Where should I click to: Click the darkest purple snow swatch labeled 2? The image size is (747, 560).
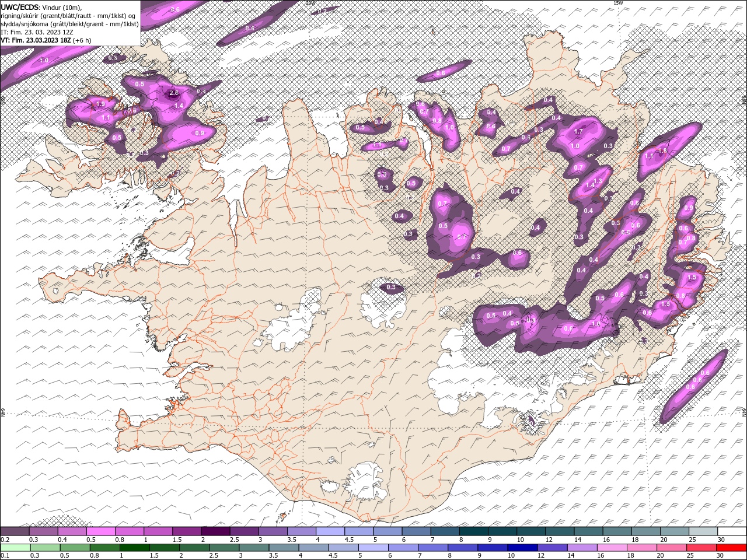click(x=215, y=531)
